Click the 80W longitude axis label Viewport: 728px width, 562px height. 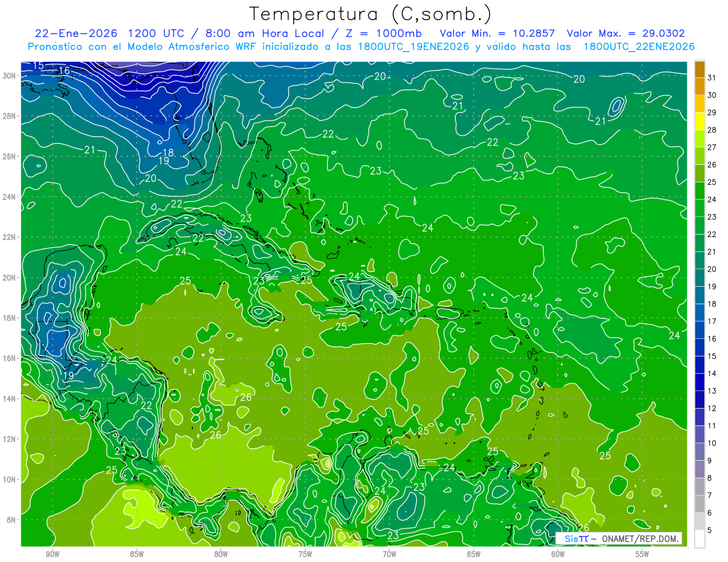[x=221, y=554]
